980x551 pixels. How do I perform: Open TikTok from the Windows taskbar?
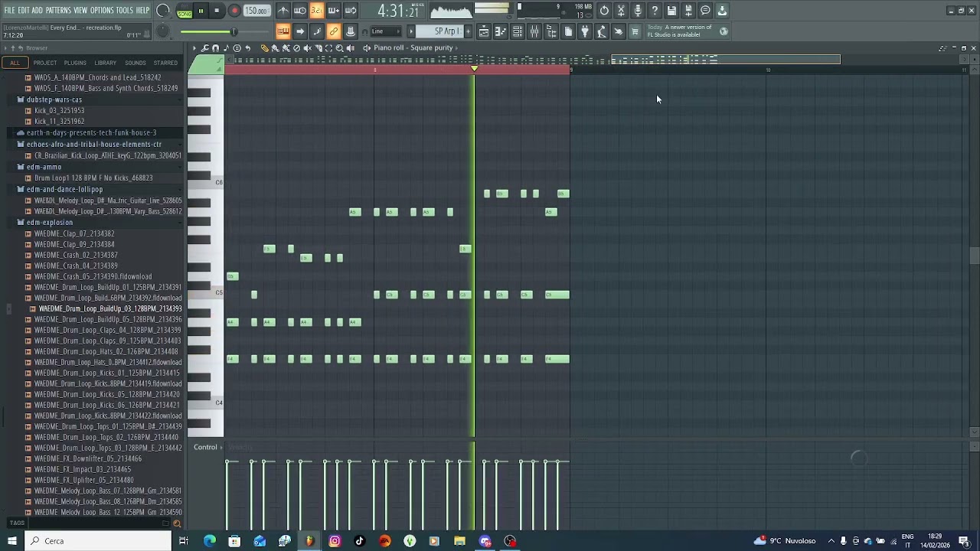pyautogui.click(x=360, y=541)
